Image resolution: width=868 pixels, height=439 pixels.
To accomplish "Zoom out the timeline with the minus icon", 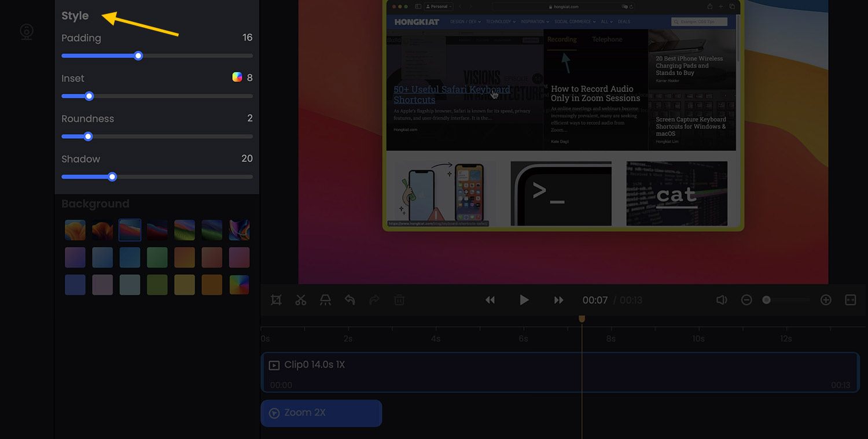I will point(746,300).
